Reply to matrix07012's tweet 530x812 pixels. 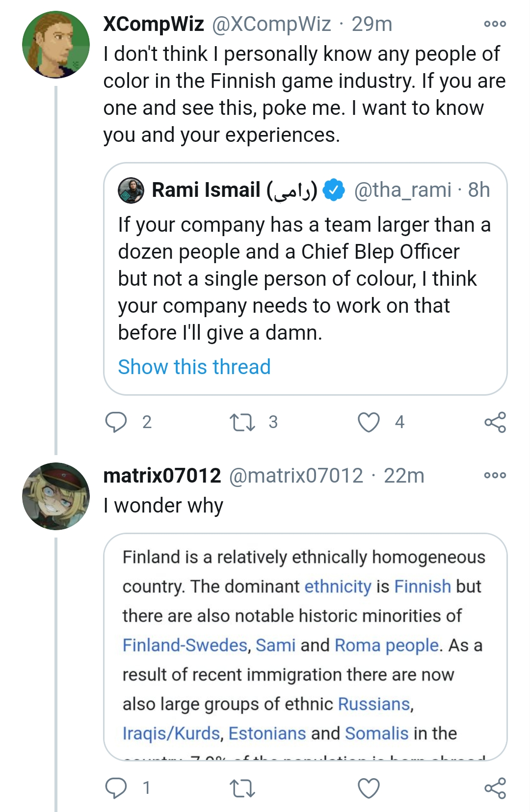point(116,788)
